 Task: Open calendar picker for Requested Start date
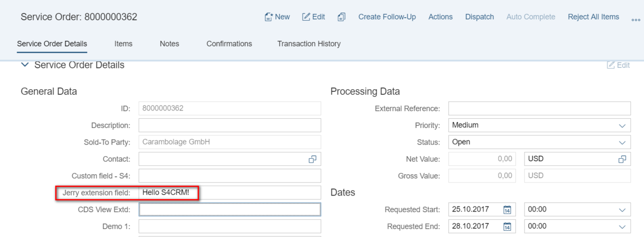[507, 210]
